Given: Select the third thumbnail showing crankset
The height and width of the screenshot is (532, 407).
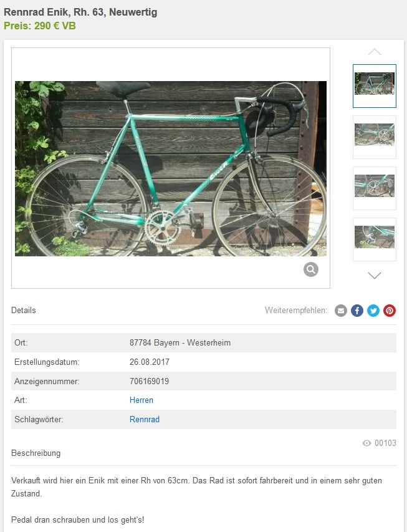Looking at the screenshot, I should click(x=375, y=188).
